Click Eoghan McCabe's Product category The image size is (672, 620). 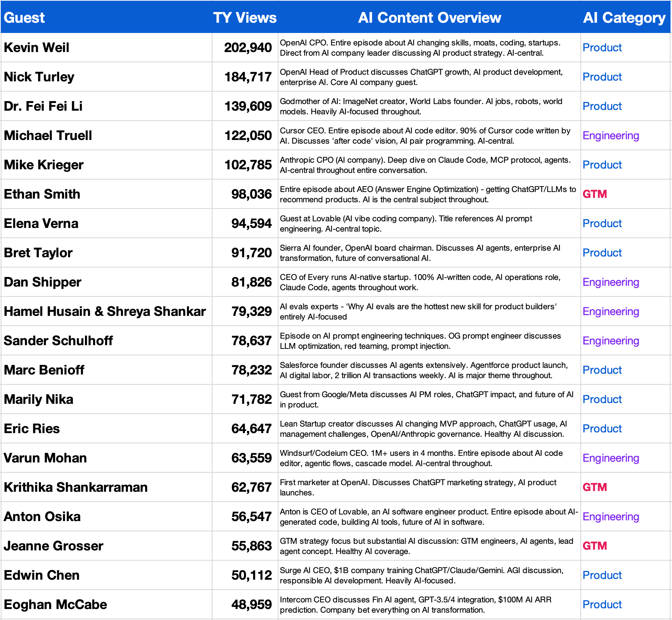click(602, 605)
